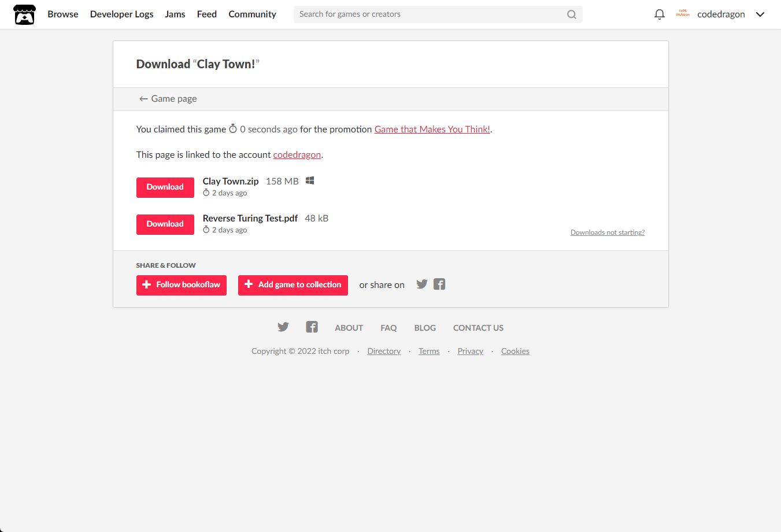Click the back arrow beside Game page

coord(143,99)
